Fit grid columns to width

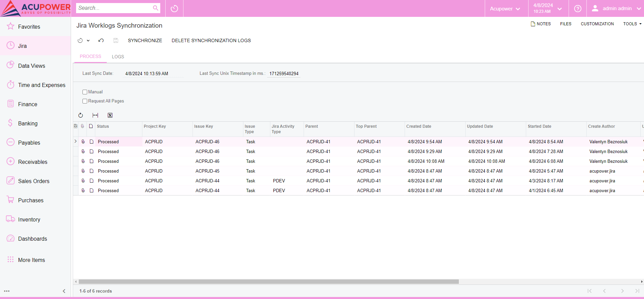coord(95,115)
